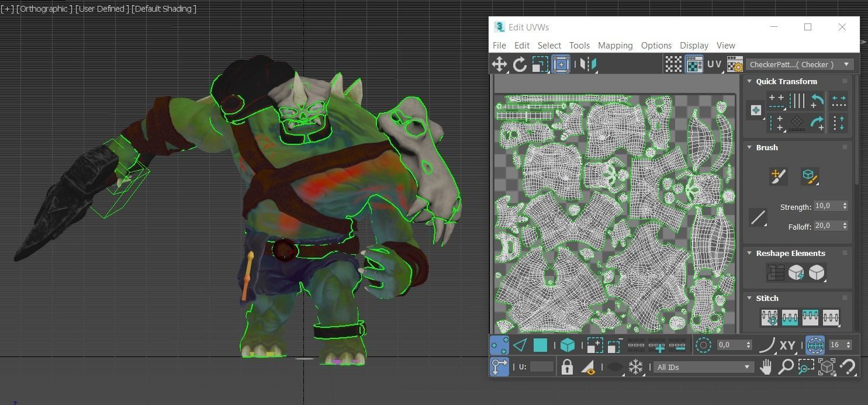Open the UV coordinate space flyout
This screenshot has width=868, height=405.
pyautogui.click(x=714, y=64)
